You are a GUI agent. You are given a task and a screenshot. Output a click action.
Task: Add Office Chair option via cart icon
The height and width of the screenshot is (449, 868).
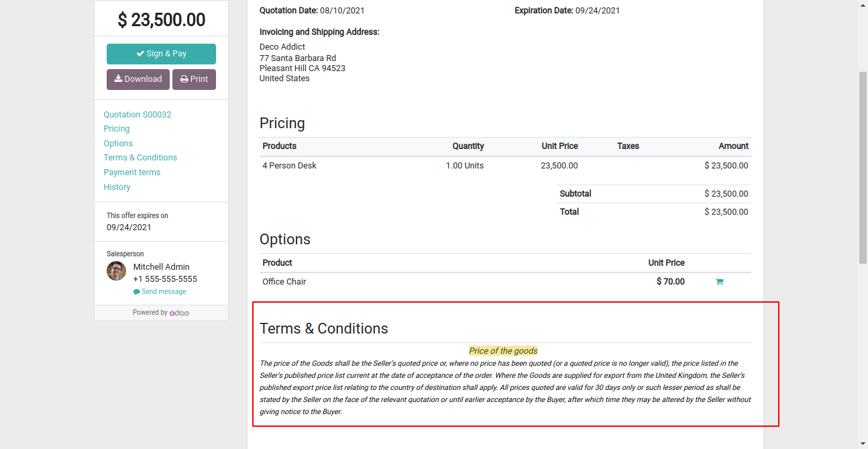coord(719,282)
